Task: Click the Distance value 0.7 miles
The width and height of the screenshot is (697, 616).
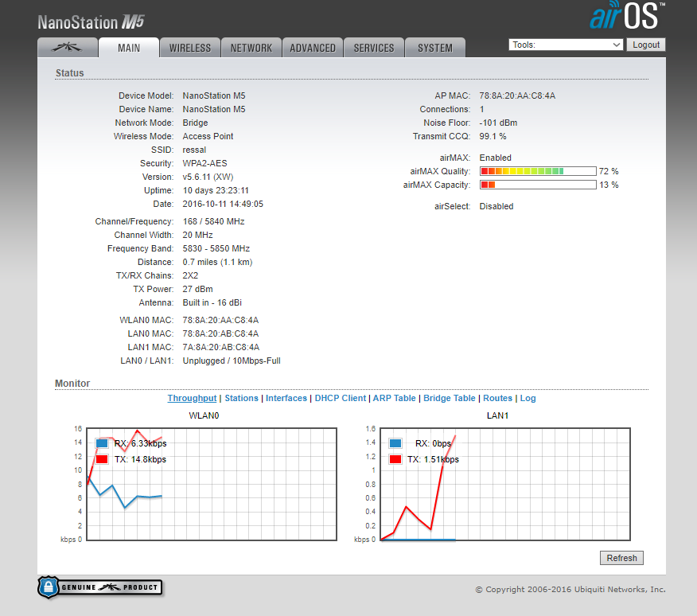Action: (217, 262)
